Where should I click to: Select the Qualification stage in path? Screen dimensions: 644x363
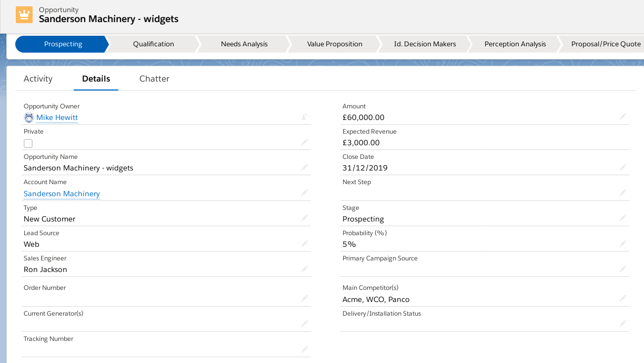[153, 44]
